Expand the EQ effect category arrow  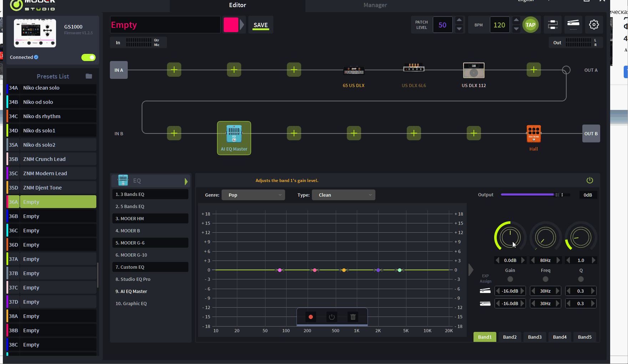186,182
